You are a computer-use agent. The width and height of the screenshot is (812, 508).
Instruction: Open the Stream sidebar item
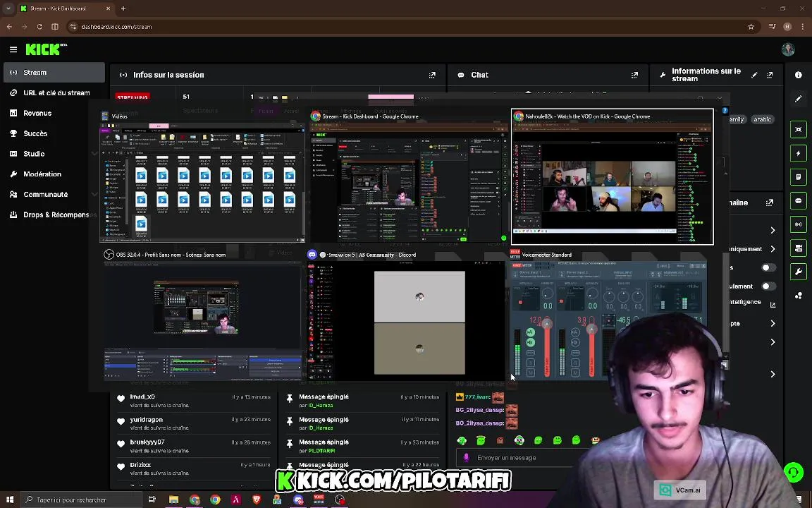click(x=54, y=73)
